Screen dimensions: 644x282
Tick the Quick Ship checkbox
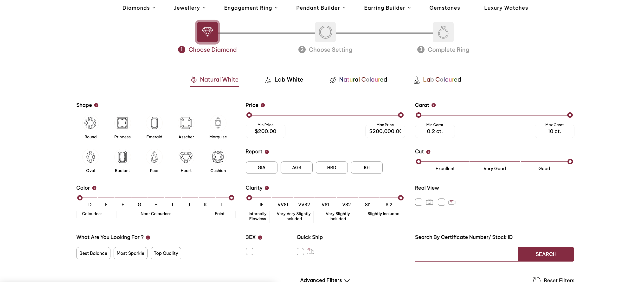(300, 251)
